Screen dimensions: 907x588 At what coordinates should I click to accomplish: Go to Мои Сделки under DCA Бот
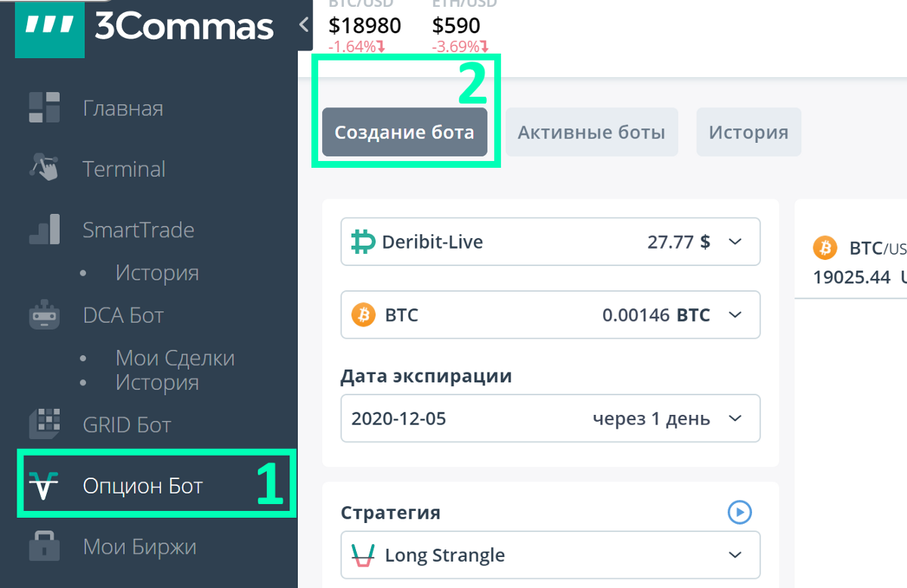click(x=175, y=357)
